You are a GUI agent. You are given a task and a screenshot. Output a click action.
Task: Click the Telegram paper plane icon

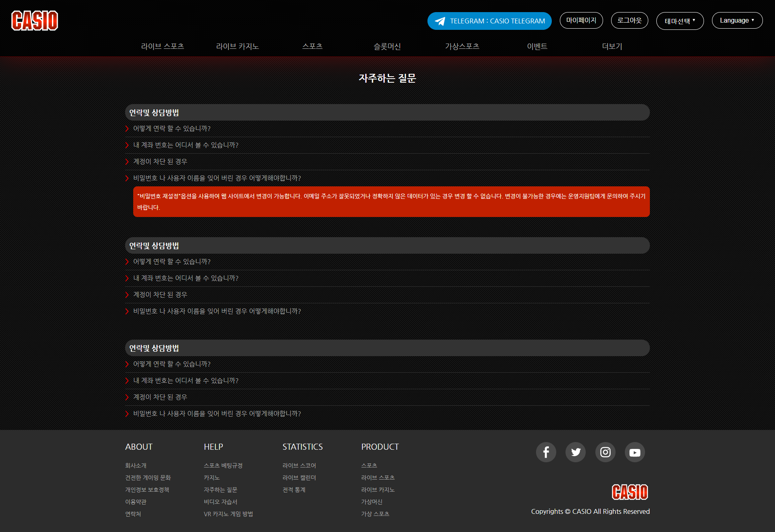coord(440,21)
